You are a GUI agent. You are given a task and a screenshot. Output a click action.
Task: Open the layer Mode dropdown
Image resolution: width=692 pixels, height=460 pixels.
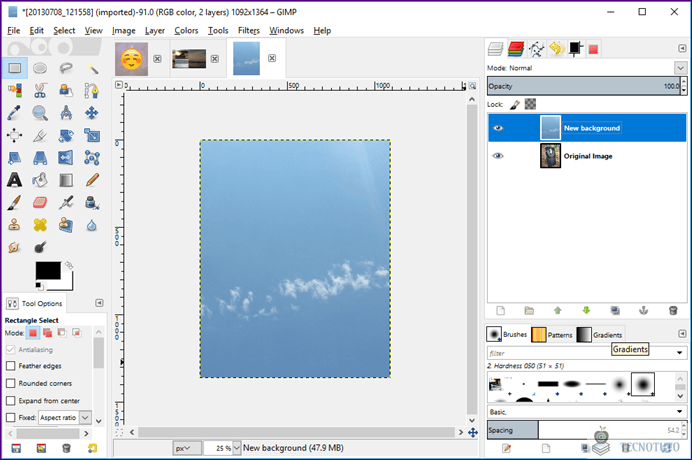point(680,68)
